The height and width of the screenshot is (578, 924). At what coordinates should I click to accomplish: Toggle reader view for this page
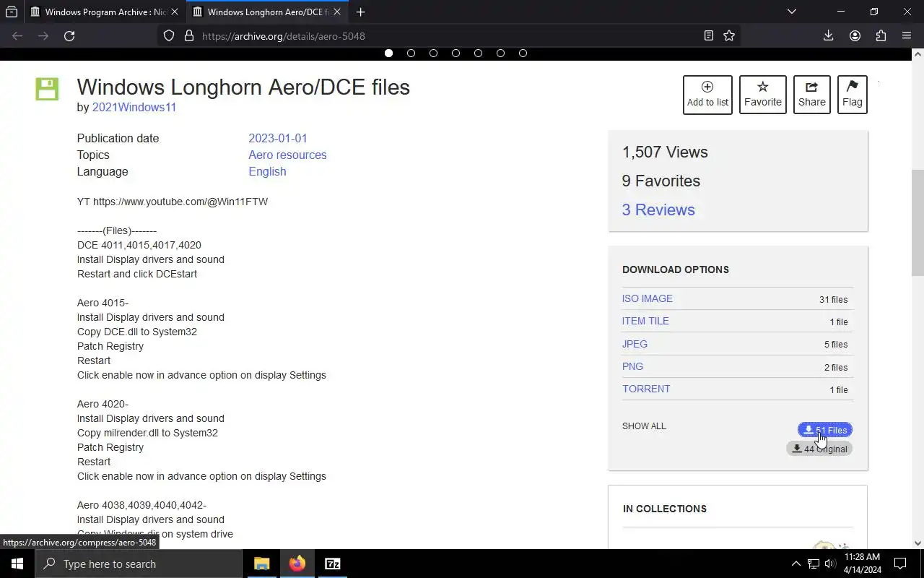pos(709,35)
